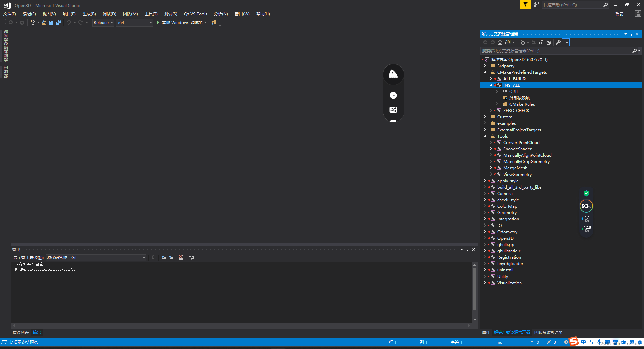Click the Open File folder icon
The image size is (644, 349).
[x=44, y=23]
